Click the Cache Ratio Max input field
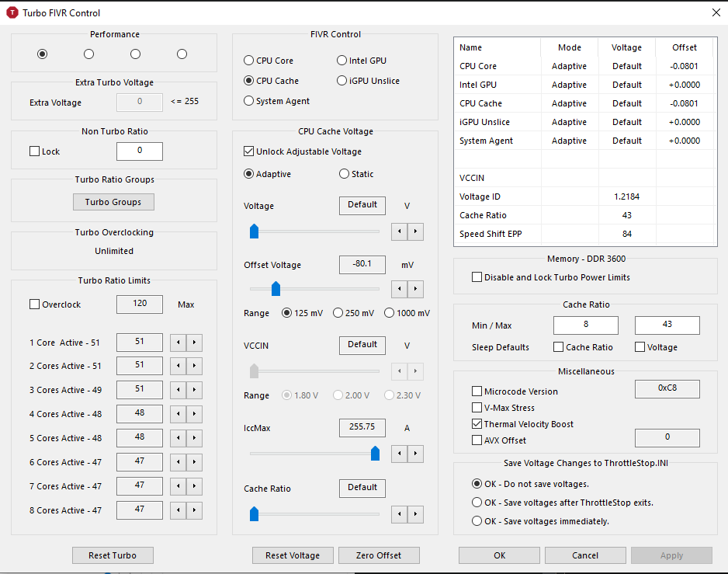Image resolution: width=728 pixels, height=574 pixels. click(667, 325)
